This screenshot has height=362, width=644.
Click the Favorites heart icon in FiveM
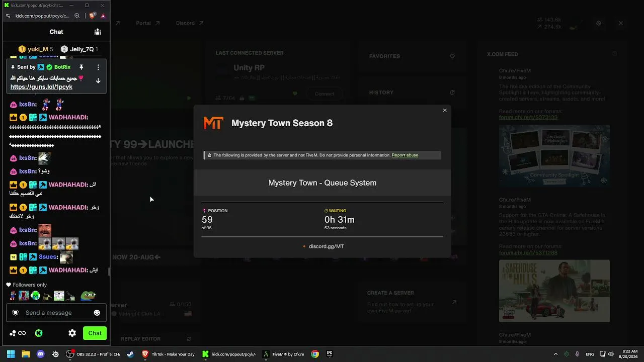pos(452,56)
